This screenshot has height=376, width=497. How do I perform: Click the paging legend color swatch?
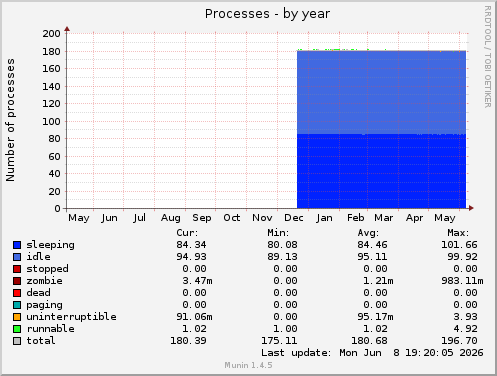click(17, 305)
